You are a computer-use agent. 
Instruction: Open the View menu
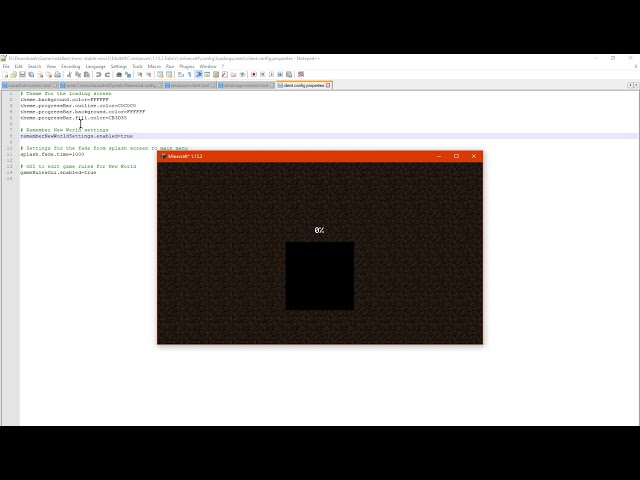[51, 66]
